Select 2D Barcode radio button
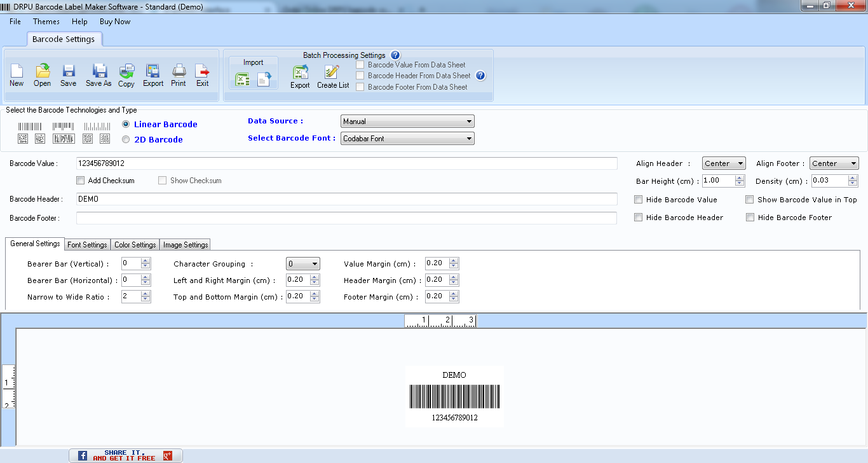 click(126, 139)
